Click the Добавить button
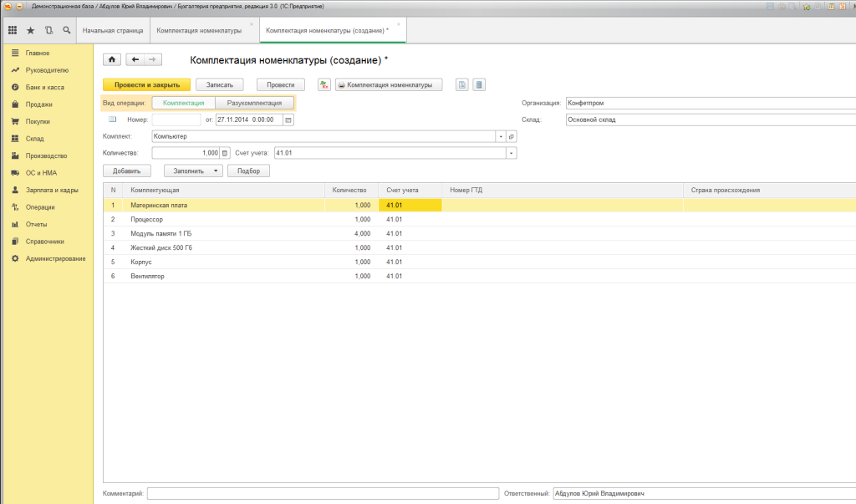This screenshot has width=856, height=504. coord(127,171)
